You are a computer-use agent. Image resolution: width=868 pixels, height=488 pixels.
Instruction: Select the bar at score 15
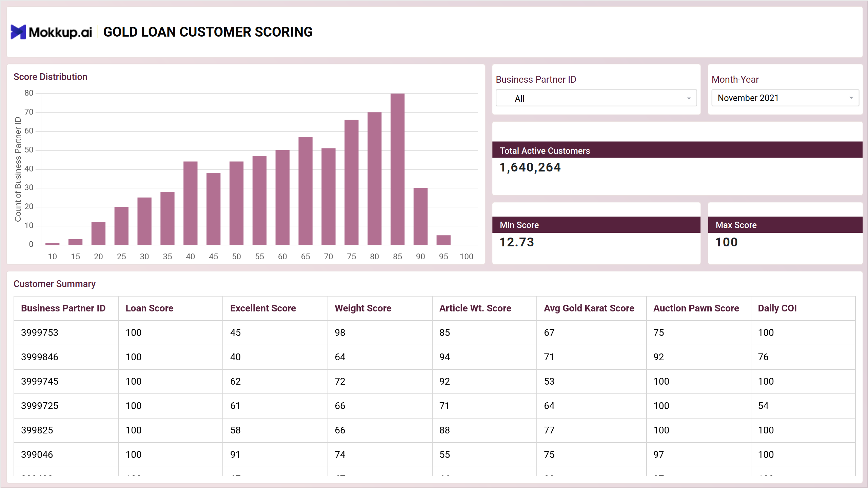pyautogui.click(x=75, y=242)
